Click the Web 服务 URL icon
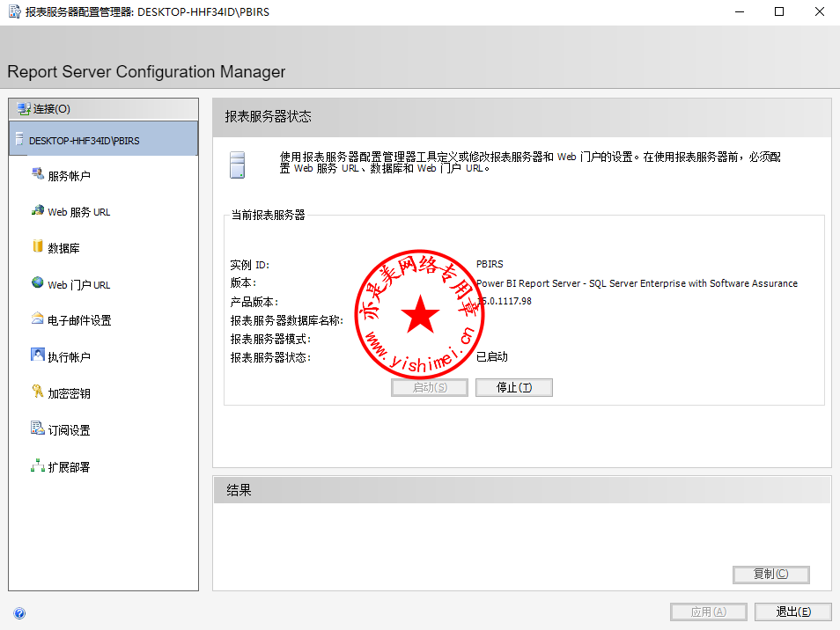840x630 pixels. click(x=38, y=209)
